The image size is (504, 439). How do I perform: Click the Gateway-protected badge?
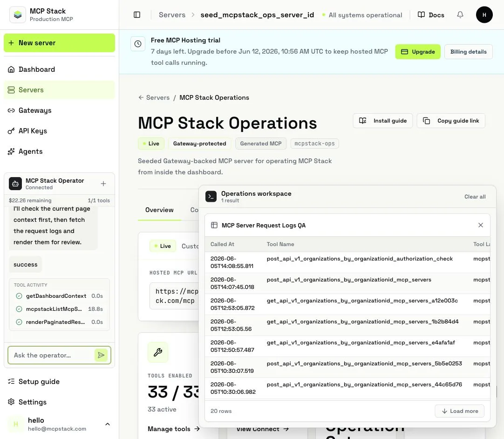pyautogui.click(x=200, y=144)
